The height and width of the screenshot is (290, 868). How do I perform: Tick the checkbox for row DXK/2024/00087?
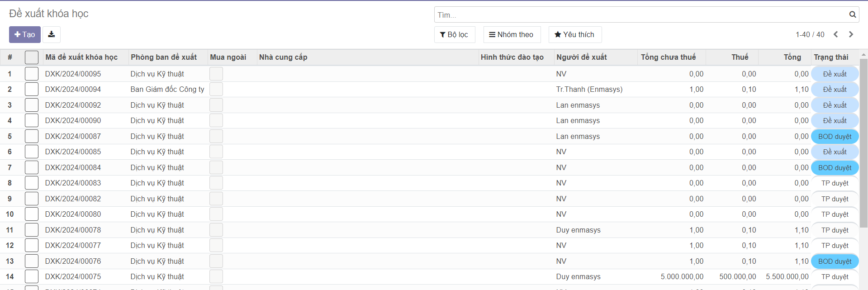click(32, 136)
